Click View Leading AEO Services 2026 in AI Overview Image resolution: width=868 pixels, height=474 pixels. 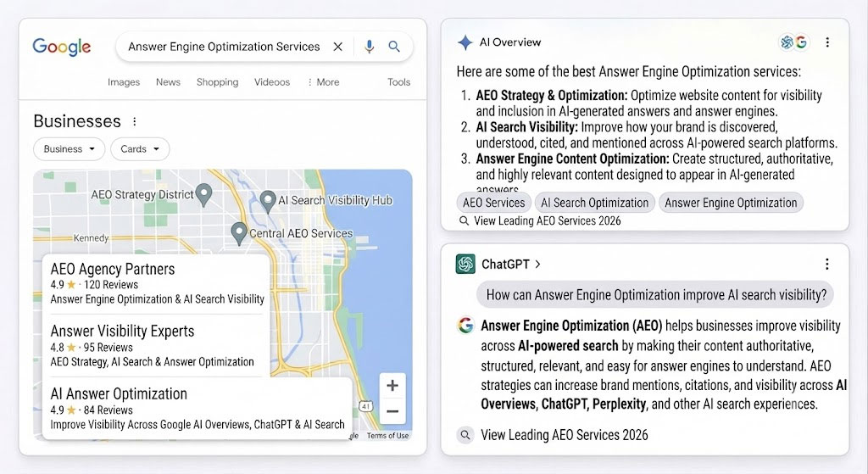[x=547, y=221]
